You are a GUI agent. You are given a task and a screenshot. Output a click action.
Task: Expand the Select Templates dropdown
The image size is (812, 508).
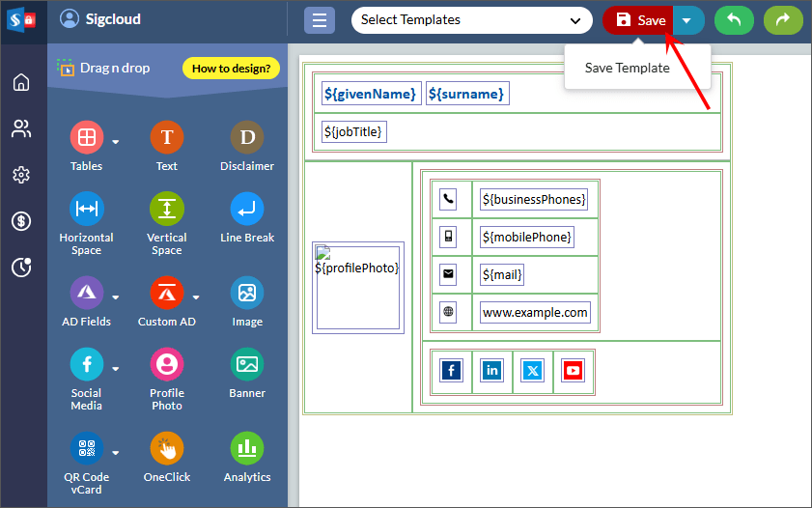pos(471,20)
